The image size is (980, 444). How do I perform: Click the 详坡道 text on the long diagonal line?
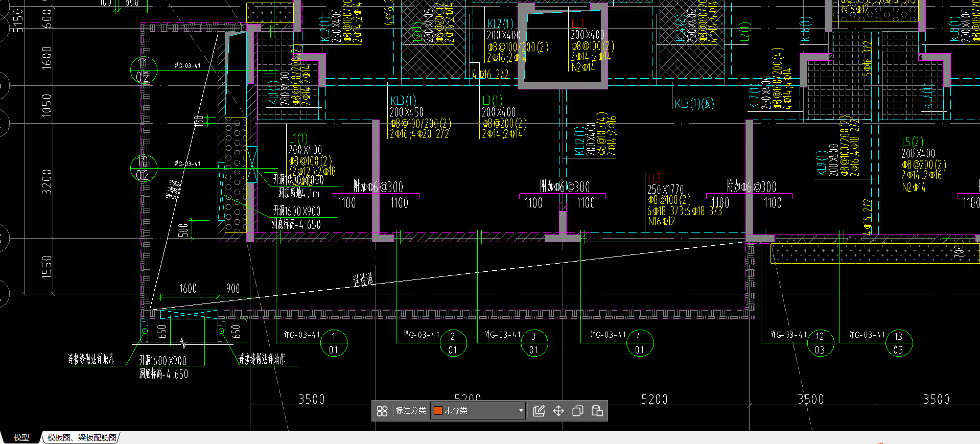(363, 280)
